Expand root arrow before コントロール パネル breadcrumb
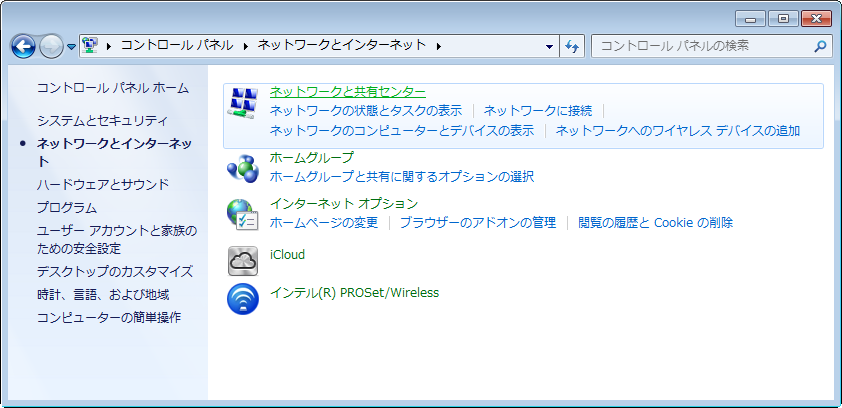The height and width of the screenshot is (408, 842). point(109,46)
